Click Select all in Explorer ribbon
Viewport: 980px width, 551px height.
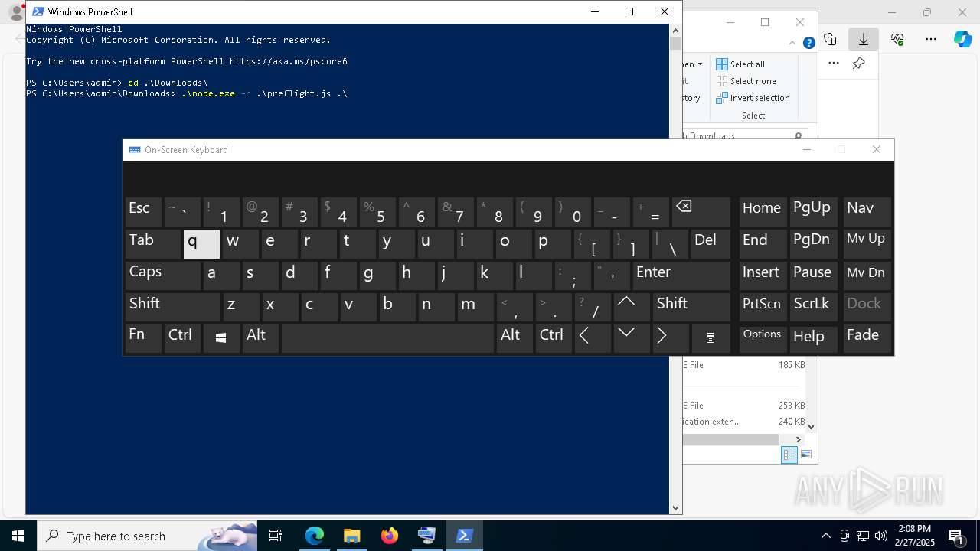click(740, 64)
